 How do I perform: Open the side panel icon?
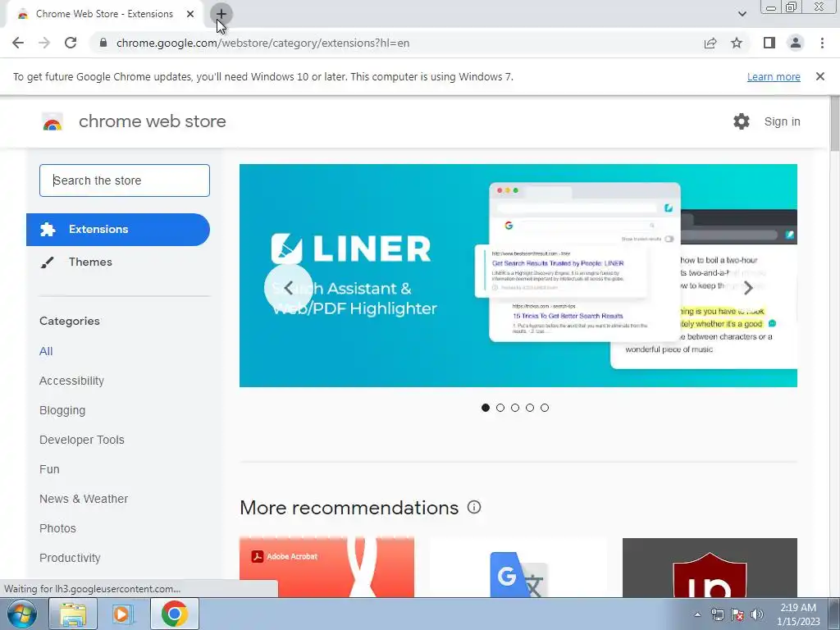pos(769,43)
